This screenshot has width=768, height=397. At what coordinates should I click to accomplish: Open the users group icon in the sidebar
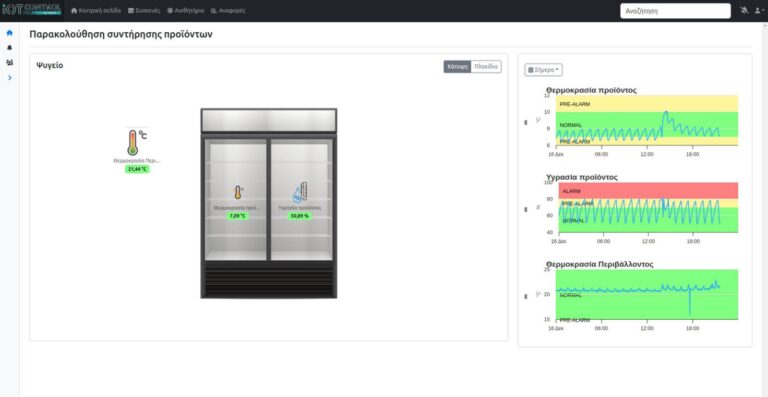[x=9, y=63]
